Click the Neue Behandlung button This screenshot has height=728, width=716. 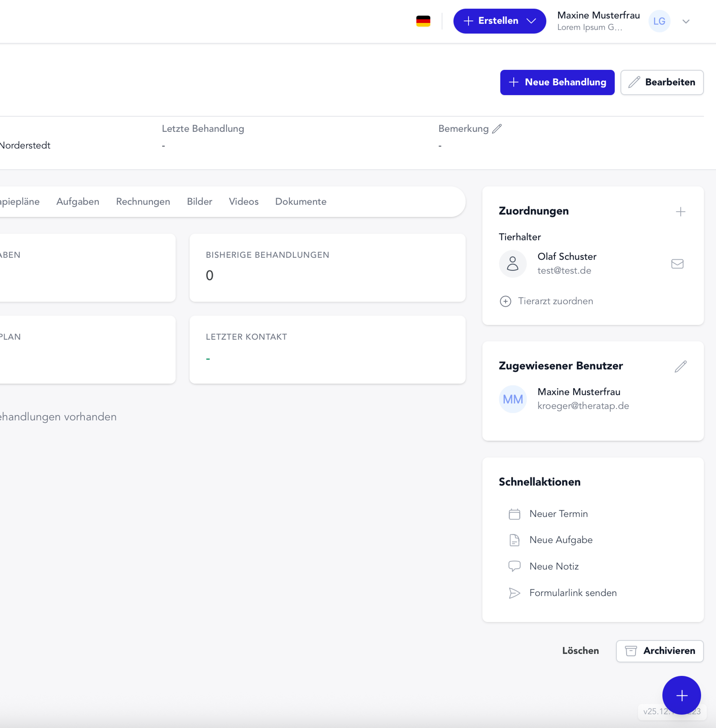pos(557,82)
